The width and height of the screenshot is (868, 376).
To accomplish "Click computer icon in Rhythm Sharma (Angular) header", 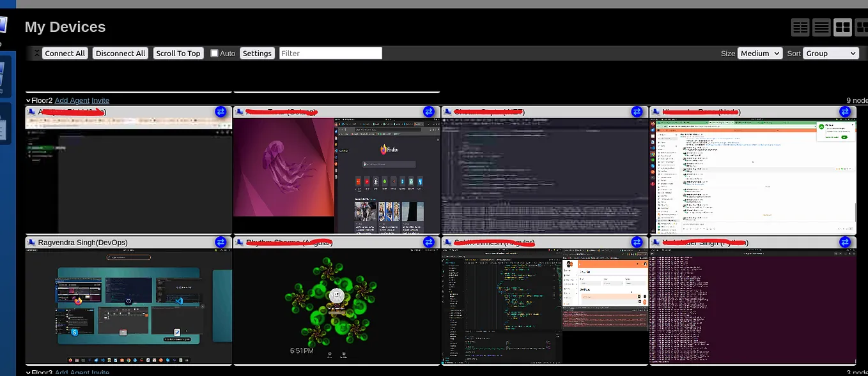I will coord(240,243).
